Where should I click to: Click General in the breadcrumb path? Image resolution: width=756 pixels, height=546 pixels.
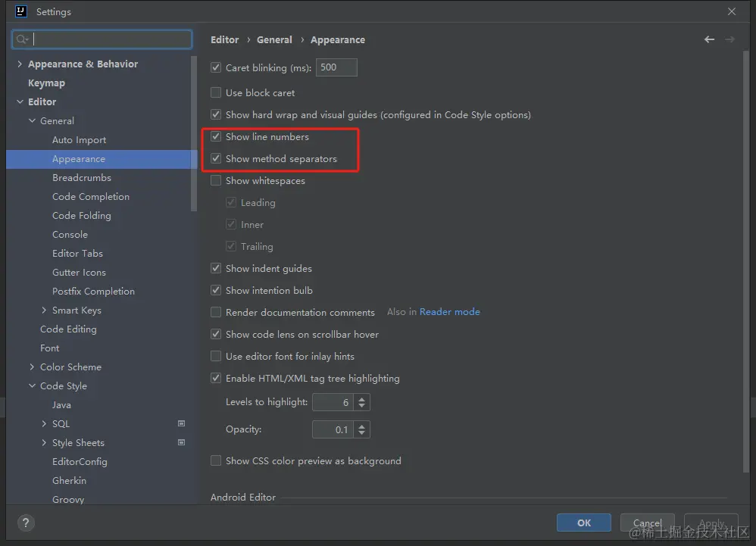pos(274,39)
